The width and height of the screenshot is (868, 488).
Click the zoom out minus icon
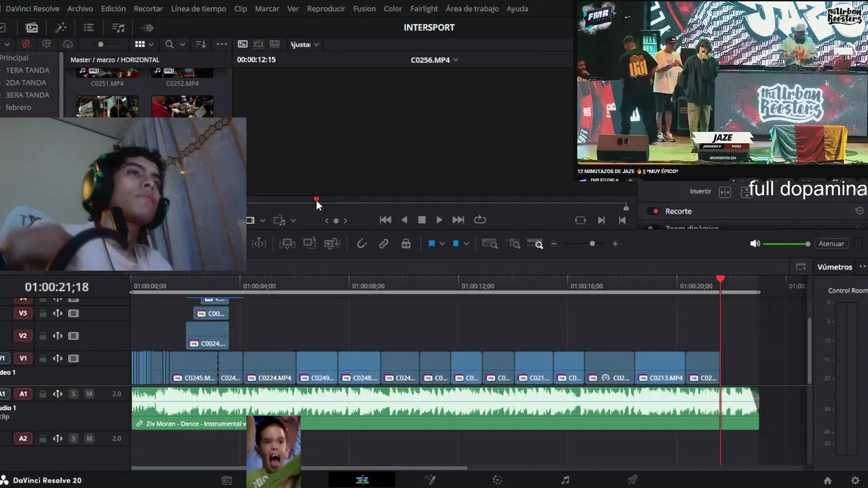coord(554,244)
